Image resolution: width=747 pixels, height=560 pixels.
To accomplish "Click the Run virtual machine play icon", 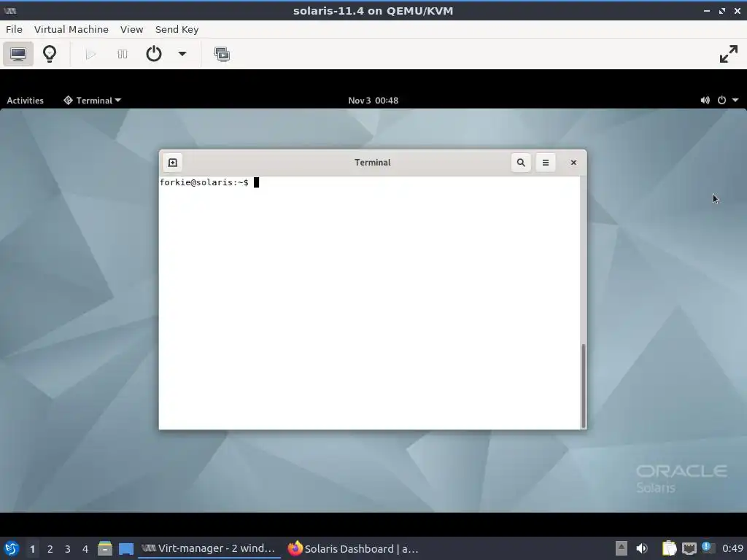I will [90, 54].
